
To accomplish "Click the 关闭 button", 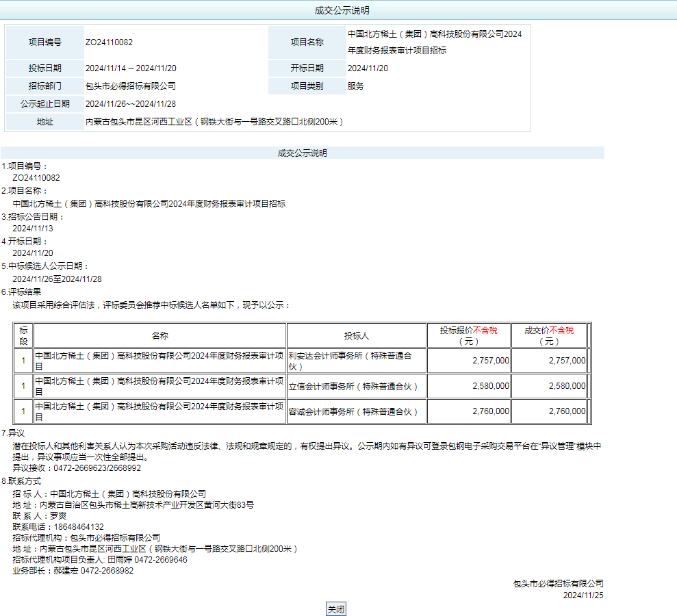I will click(x=336, y=609).
